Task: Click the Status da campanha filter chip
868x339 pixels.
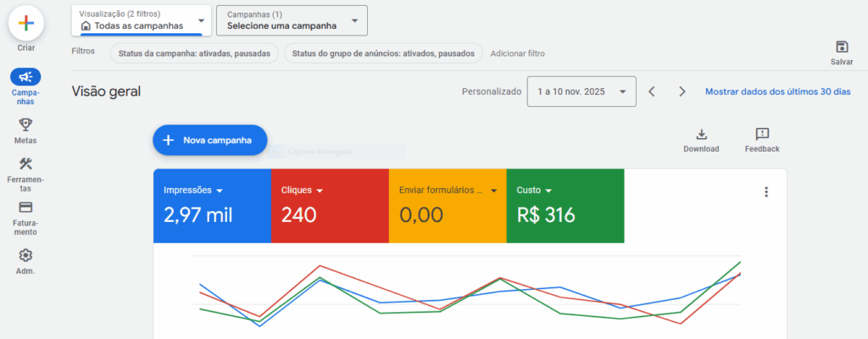Action: tap(194, 53)
